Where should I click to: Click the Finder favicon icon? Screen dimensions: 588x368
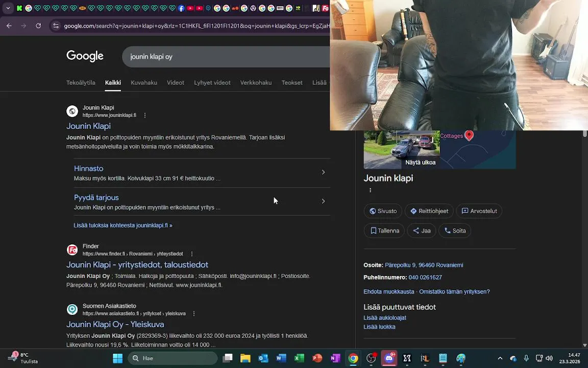[72, 250]
